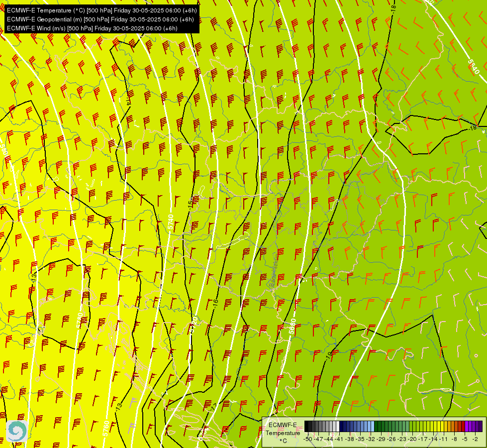Click the -44 legend scale label
The image size is (487, 448).
(x=329, y=439)
